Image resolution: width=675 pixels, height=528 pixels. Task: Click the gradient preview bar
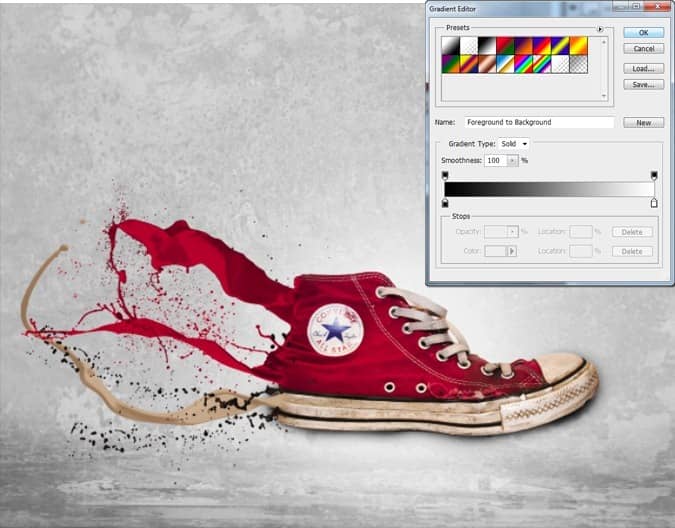pyautogui.click(x=549, y=189)
